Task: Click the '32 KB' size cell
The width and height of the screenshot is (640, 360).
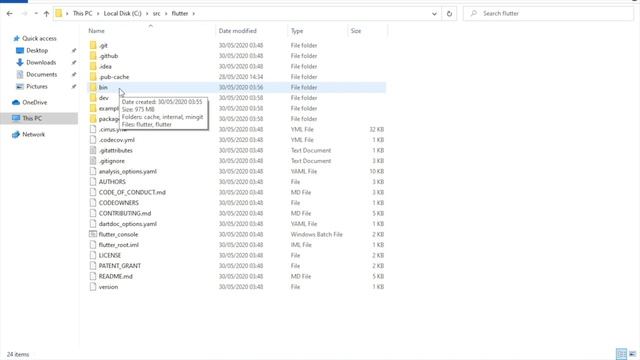Action: pyautogui.click(x=376, y=129)
